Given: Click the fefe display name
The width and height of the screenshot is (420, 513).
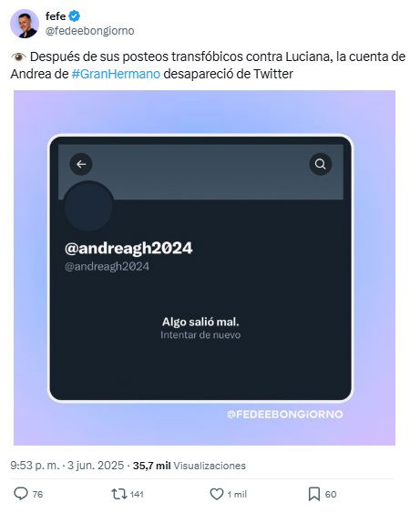Looking at the screenshot, I should pyautogui.click(x=56, y=15).
